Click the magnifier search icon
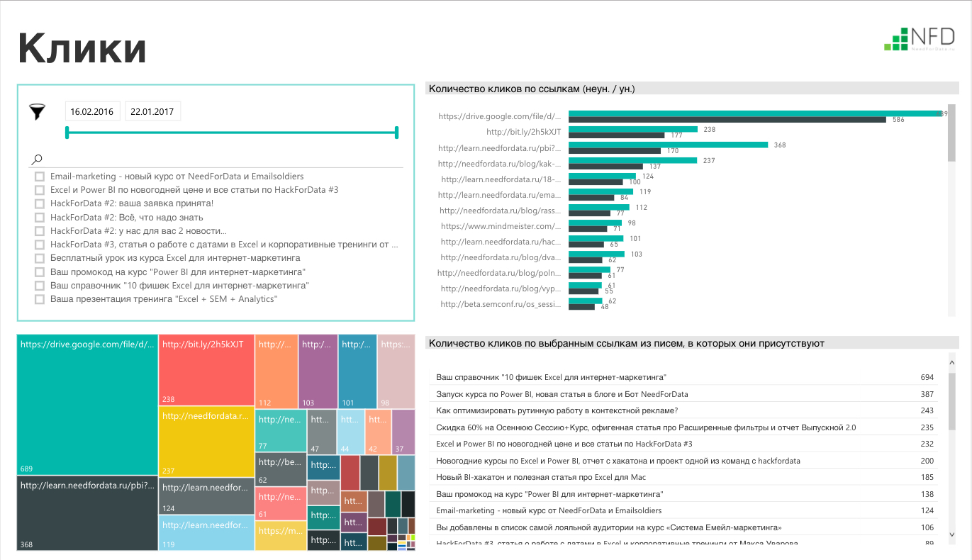972x560 pixels. pyautogui.click(x=38, y=159)
